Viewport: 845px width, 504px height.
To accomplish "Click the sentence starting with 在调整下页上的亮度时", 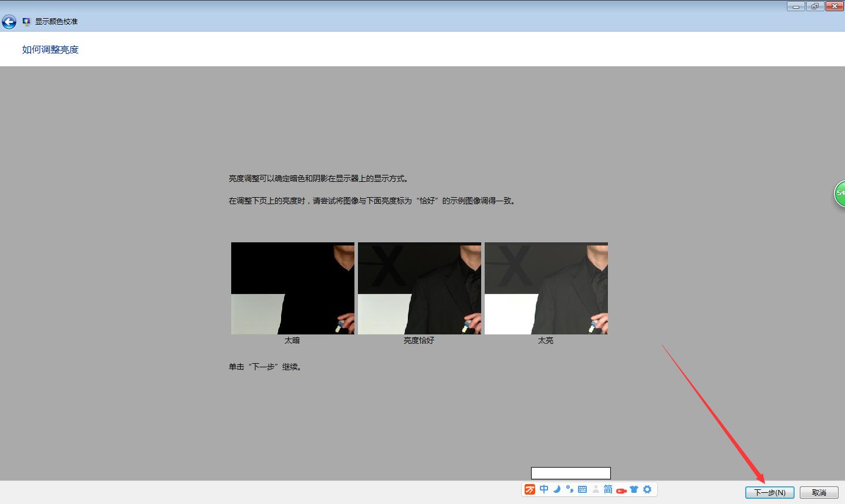I will pyautogui.click(x=373, y=201).
